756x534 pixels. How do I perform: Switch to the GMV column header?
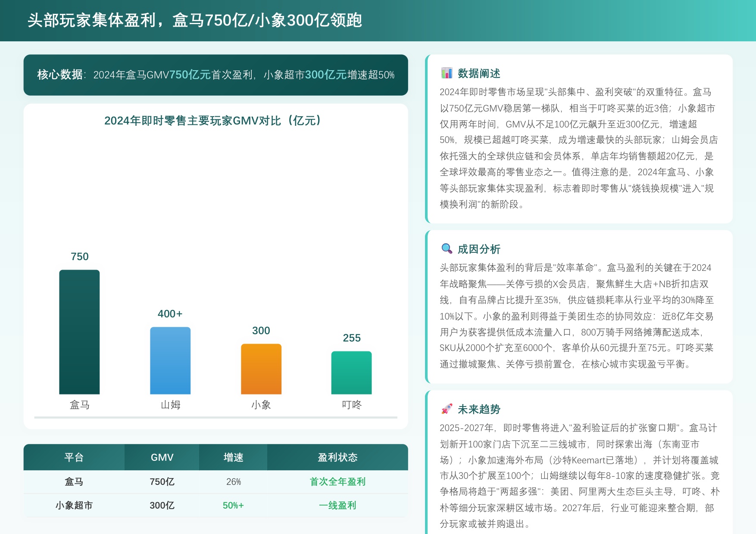(x=162, y=457)
